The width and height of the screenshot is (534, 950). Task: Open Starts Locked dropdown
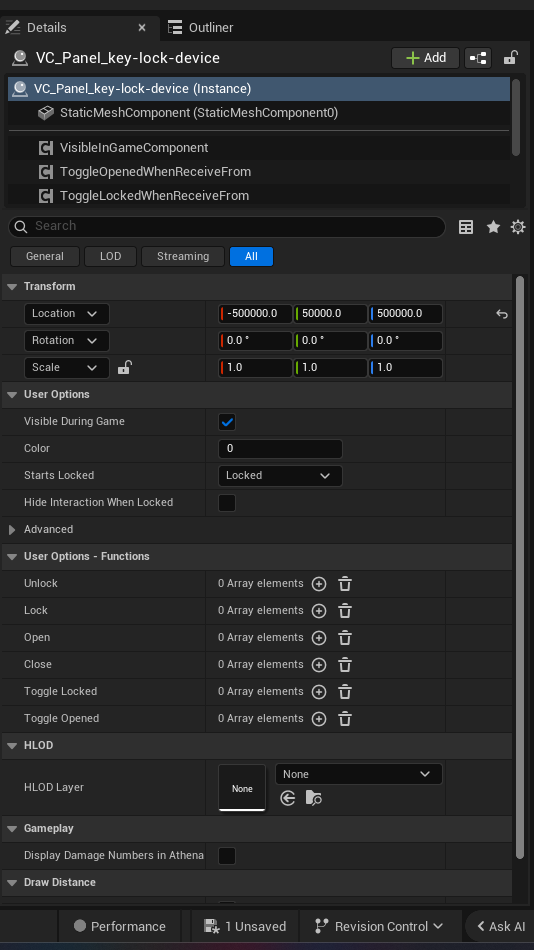tap(280, 476)
